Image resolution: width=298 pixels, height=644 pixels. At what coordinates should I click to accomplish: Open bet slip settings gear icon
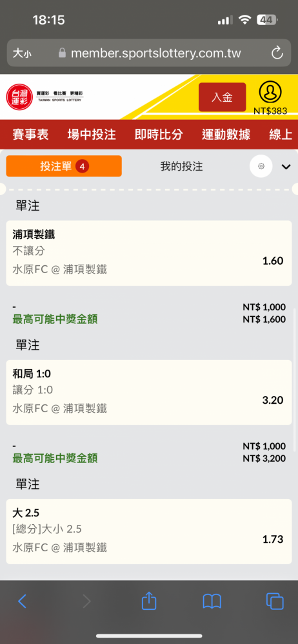(x=261, y=166)
